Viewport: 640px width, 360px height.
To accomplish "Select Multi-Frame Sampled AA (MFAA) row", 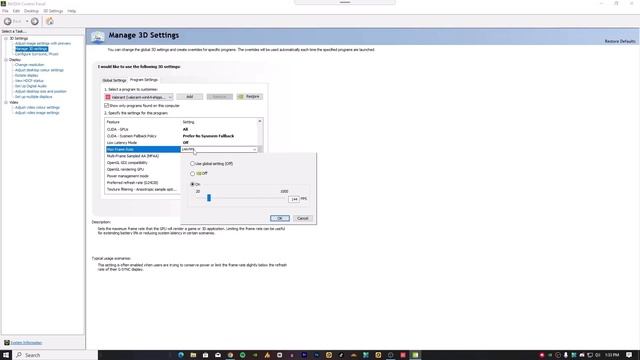I will (143, 156).
